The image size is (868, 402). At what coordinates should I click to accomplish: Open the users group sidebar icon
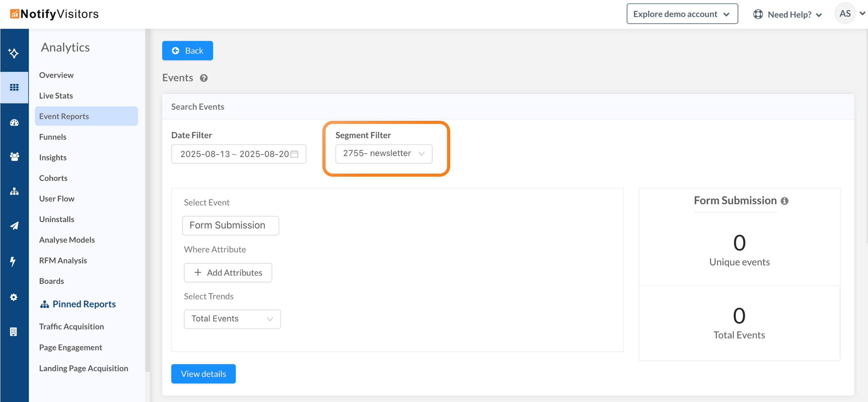pyautogui.click(x=14, y=157)
